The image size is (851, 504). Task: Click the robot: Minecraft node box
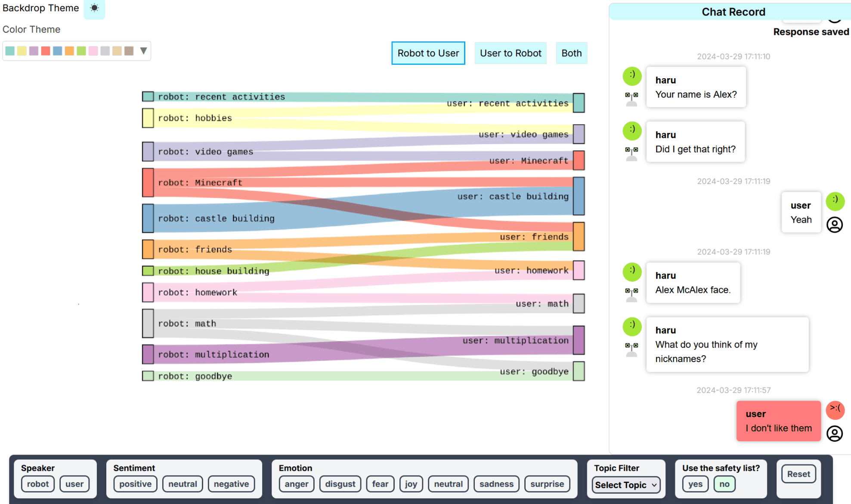click(x=148, y=182)
